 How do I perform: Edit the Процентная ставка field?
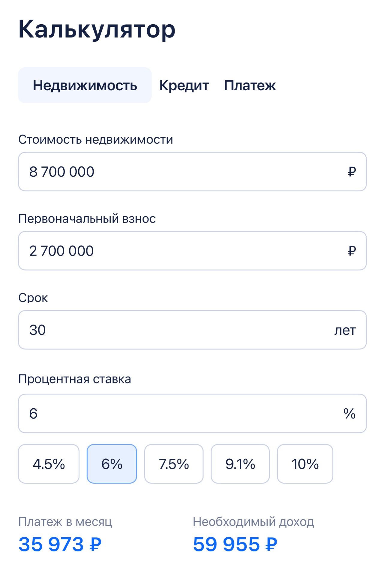(x=180, y=413)
